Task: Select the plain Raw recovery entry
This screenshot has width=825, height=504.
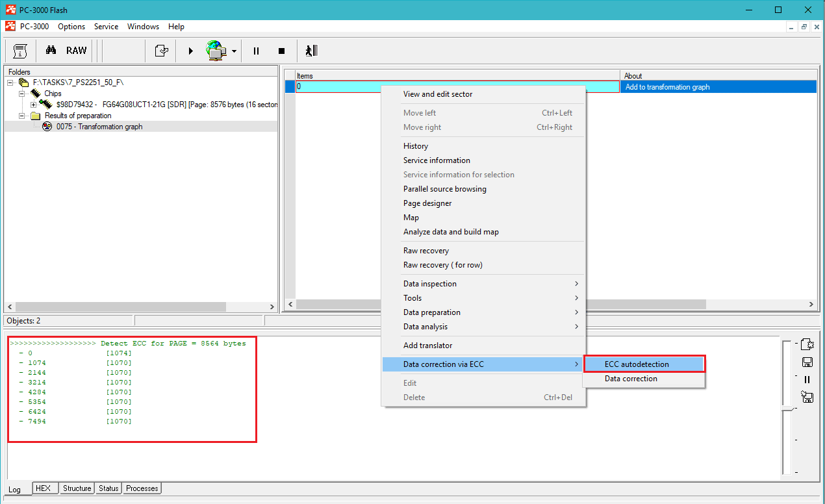Action: point(483,251)
